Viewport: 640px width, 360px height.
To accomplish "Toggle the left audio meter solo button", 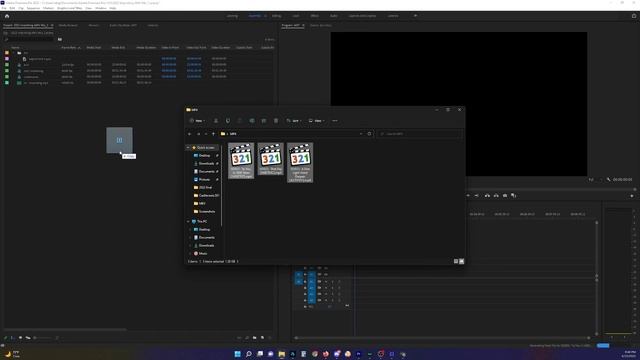I will (x=612, y=337).
